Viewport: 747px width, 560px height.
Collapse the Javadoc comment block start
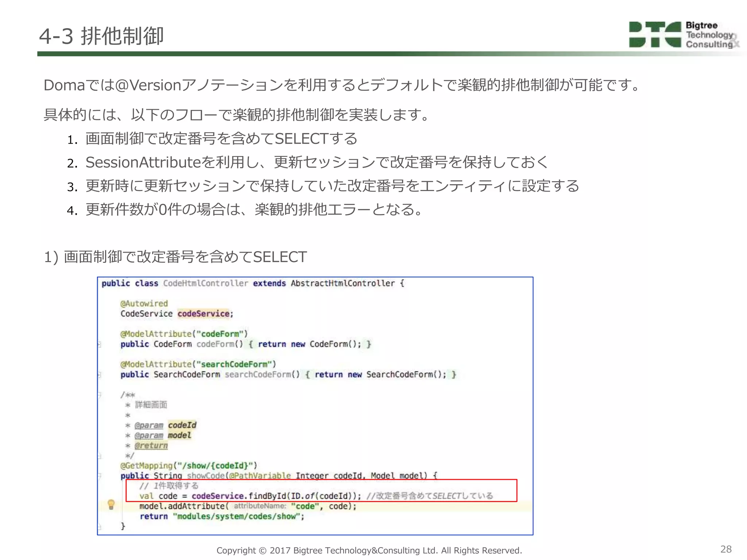tap(99, 395)
